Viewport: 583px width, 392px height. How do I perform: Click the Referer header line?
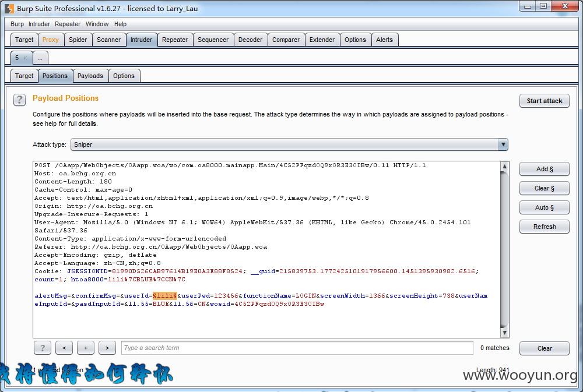click(x=150, y=247)
